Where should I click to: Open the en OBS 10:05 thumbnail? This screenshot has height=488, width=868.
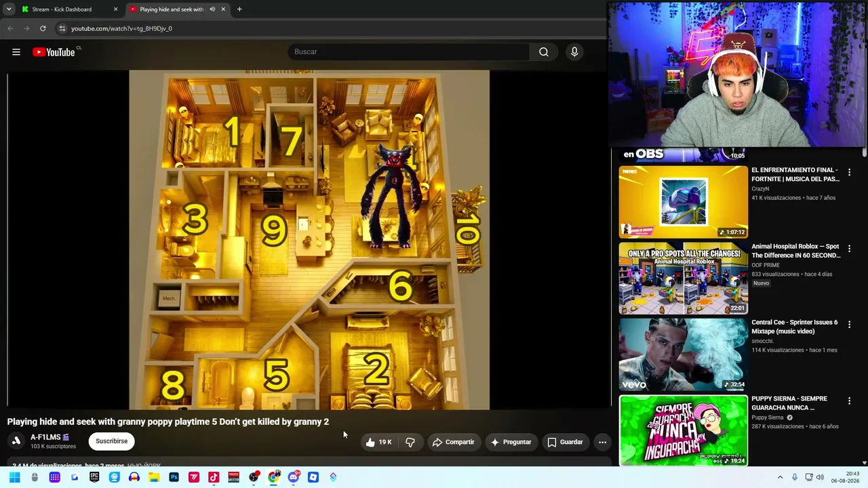pyautogui.click(x=683, y=155)
